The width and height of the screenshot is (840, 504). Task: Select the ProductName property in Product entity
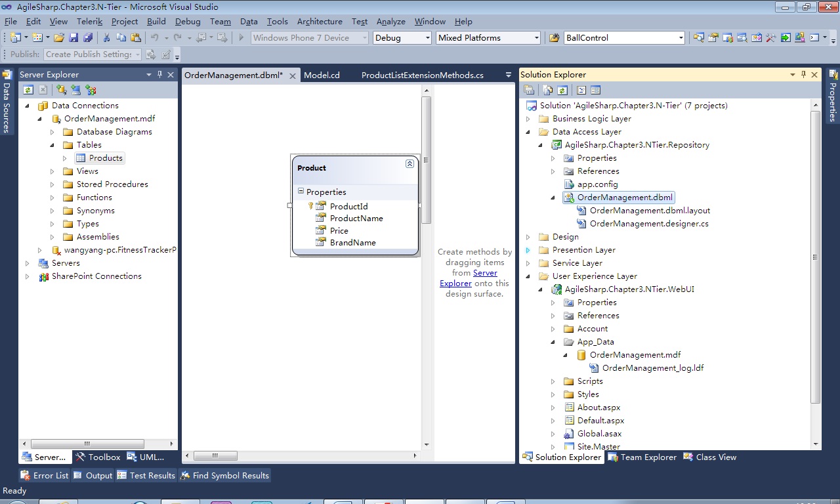[x=356, y=219]
